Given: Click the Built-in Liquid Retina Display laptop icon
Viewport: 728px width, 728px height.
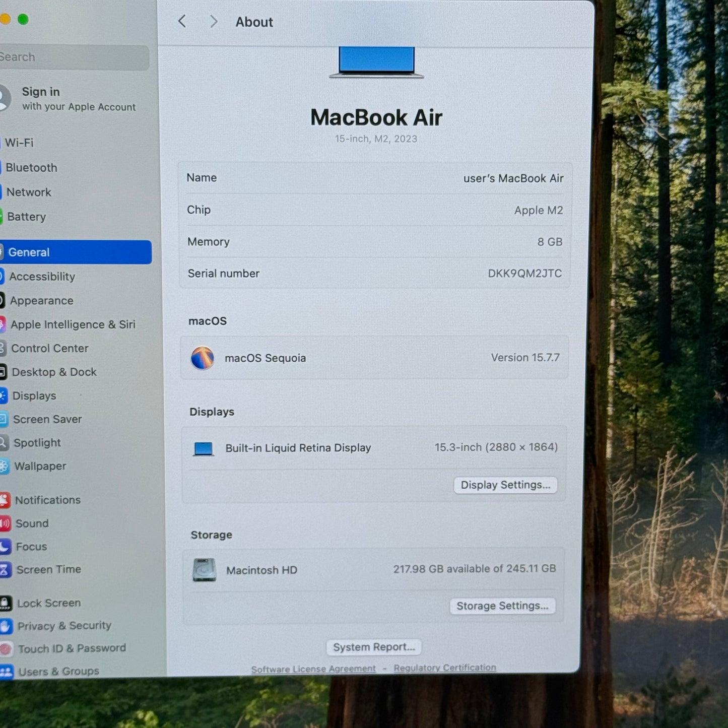Looking at the screenshot, I should click(204, 448).
